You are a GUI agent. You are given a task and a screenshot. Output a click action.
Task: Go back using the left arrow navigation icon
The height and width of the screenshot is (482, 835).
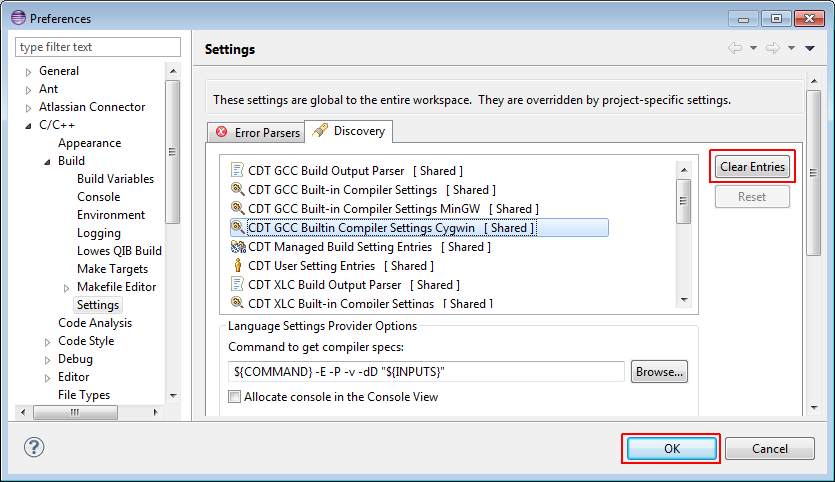click(x=735, y=48)
